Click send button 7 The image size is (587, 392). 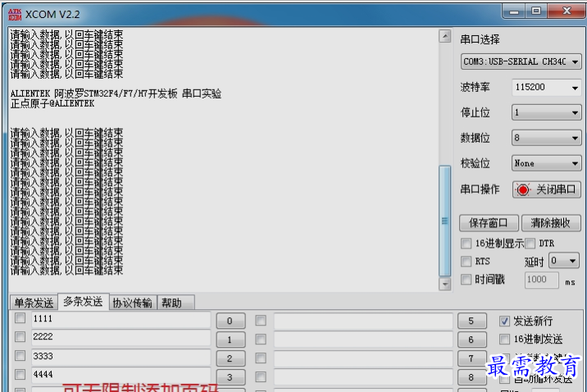[472, 358]
